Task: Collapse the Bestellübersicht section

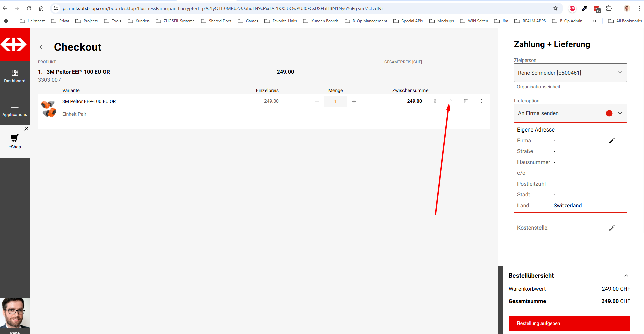Action: [626, 276]
